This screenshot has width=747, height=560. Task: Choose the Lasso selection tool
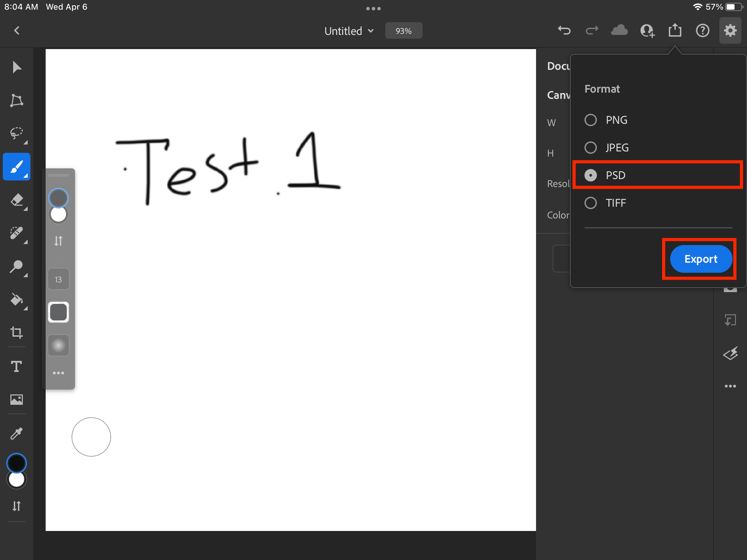point(17,133)
